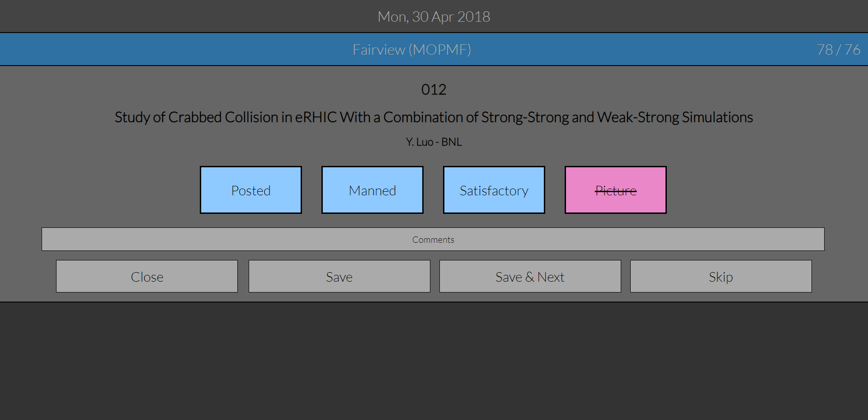Viewport: 868px width, 420px height.
Task: Click the Fairview (MOPMF) session header
Action: 411,49
